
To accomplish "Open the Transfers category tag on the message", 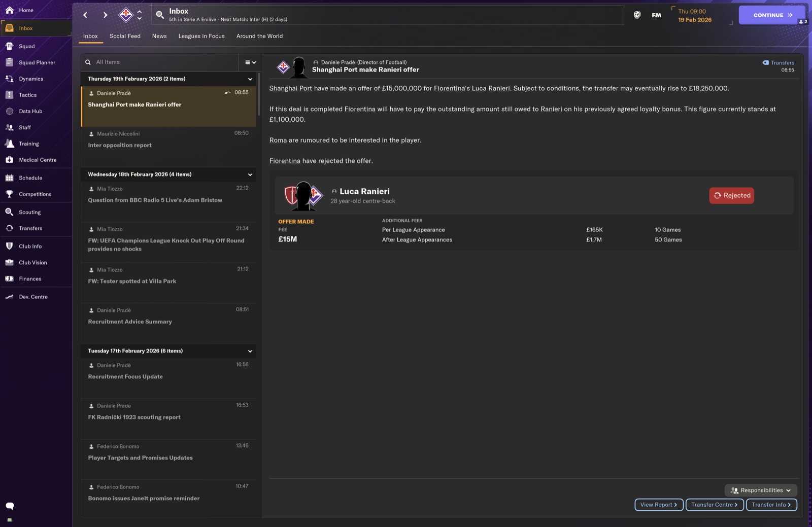I will pos(779,63).
